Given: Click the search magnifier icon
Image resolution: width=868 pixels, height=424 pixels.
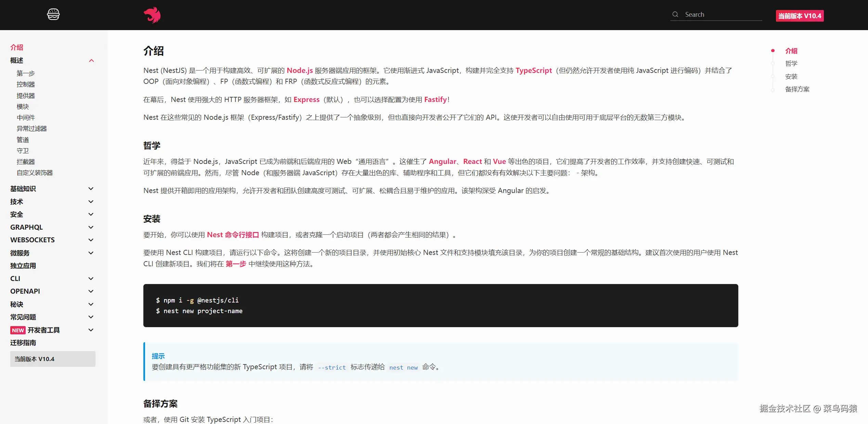Looking at the screenshot, I should pos(675,14).
